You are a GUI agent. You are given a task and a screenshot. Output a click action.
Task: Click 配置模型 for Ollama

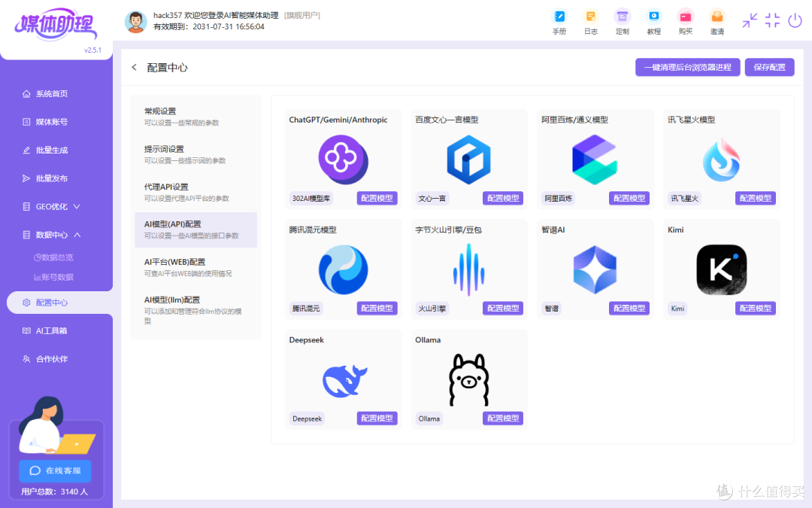[503, 418]
